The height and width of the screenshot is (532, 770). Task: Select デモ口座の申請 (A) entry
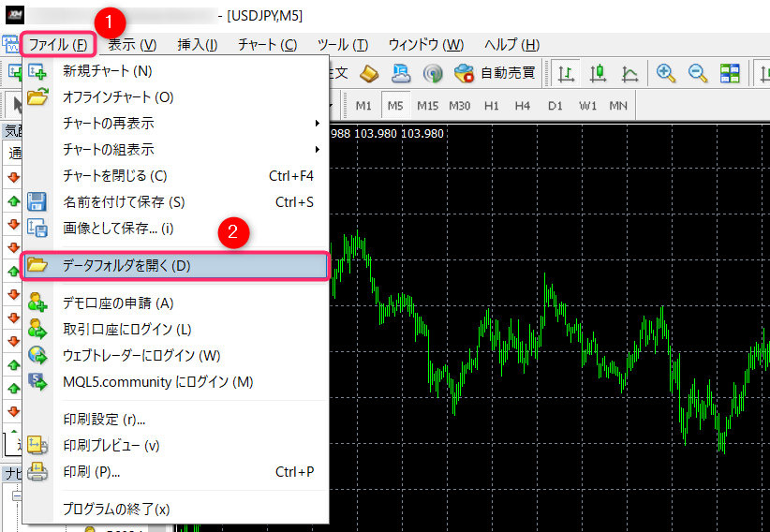coord(176,303)
